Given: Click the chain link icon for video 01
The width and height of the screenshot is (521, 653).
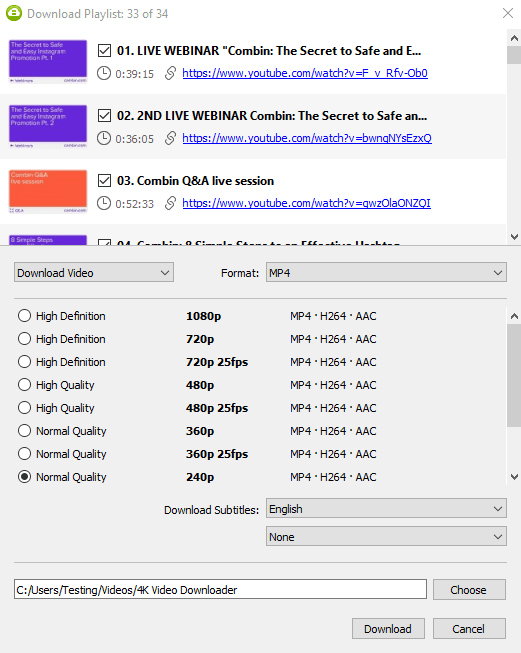Looking at the screenshot, I should click(170, 73).
